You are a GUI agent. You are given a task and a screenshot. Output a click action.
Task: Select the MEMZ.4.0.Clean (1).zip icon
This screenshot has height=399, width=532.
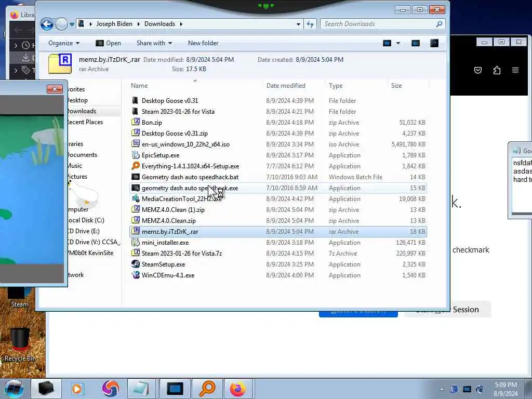pyautogui.click(x=136, y=209)
